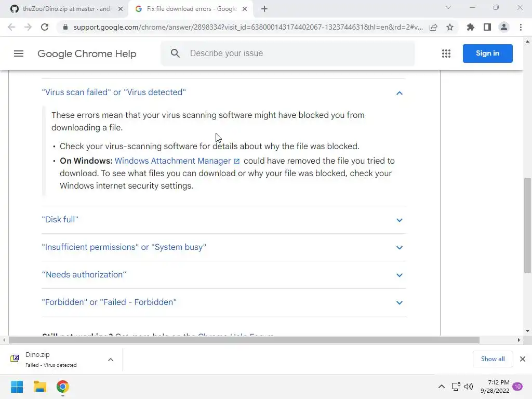Open Dino.zip download options caret
This screenshot has width=532, height=399.
[111, 360]
